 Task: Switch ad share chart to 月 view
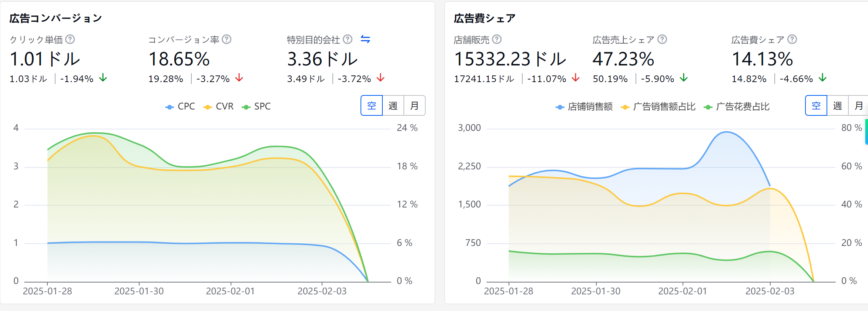(x=859, y=106)
